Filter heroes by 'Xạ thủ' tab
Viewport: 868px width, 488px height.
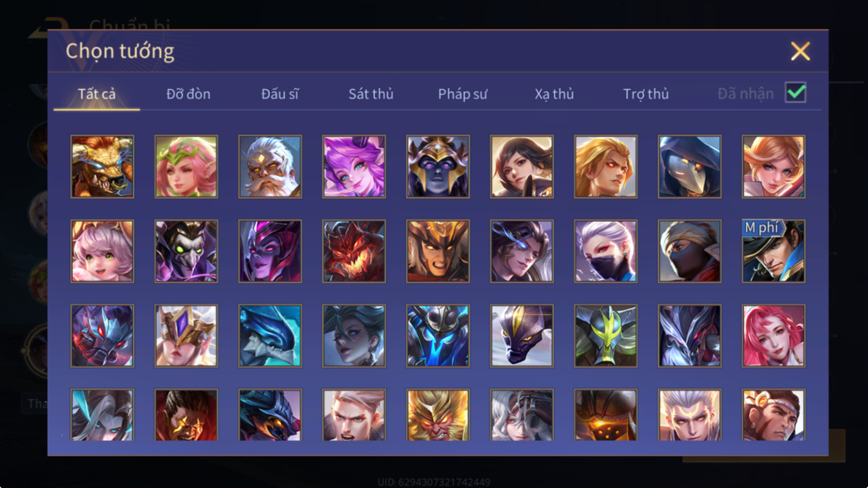point(554,94)
